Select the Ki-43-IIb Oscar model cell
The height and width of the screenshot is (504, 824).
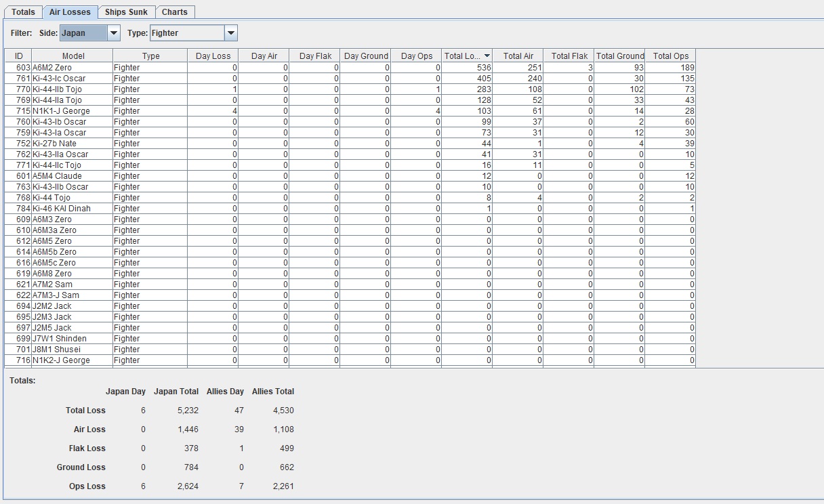pos(73,187)
